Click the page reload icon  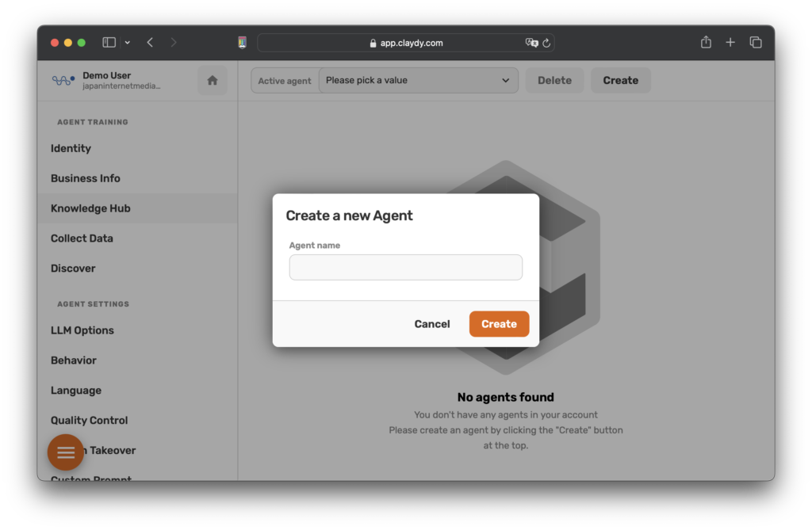pyautogui.click(x=546, y=43)
